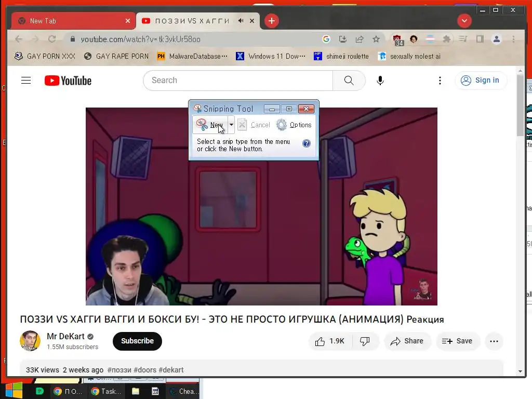532x399 pixels.
Task: Click the page vertical scrollbar thumb
Action: [x=520, y=105]
